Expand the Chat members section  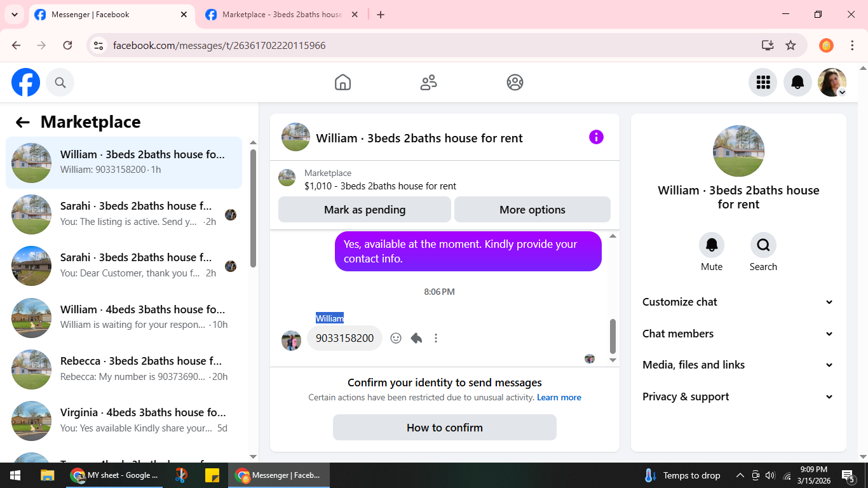click(738, 334)
